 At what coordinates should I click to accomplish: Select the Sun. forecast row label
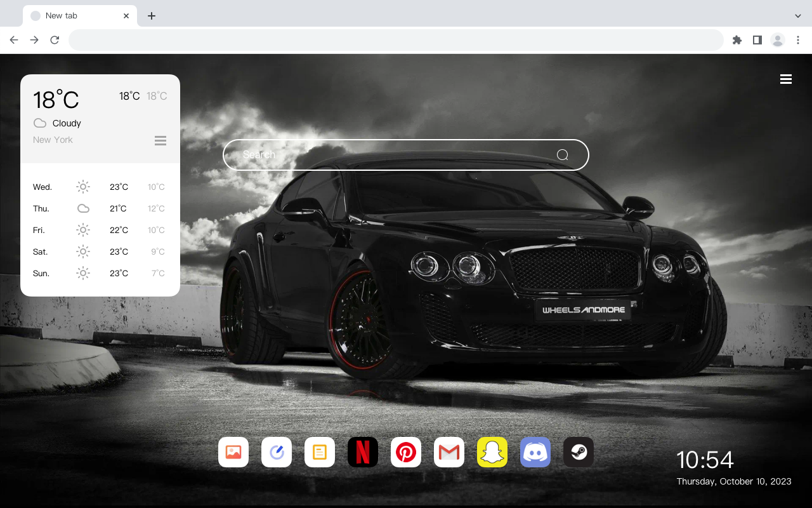pos(41,274)
